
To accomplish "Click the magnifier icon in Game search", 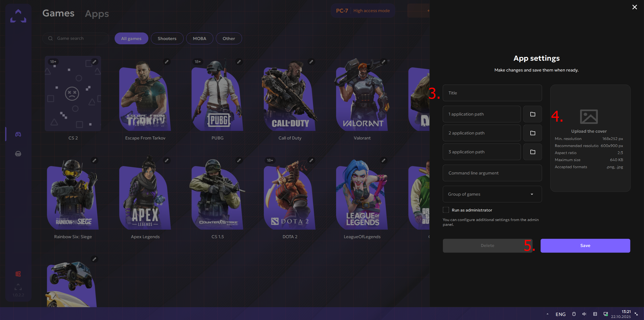I will coord(50,38).
